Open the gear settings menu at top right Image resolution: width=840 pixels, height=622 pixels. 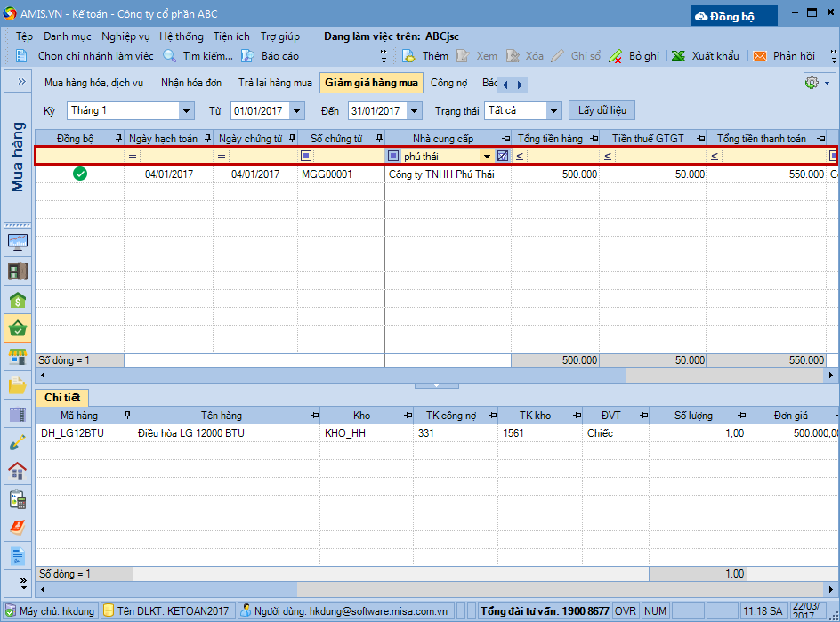click(x=812, y=83)
